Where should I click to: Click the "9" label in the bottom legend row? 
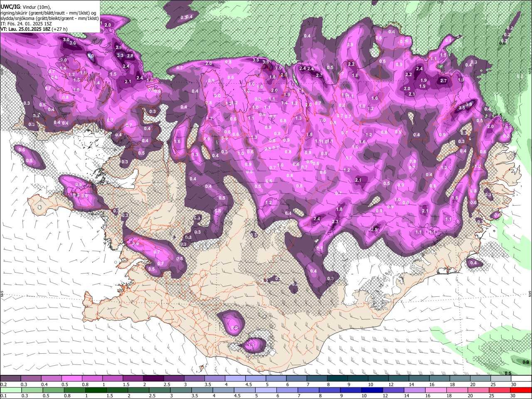click(342, 396)
